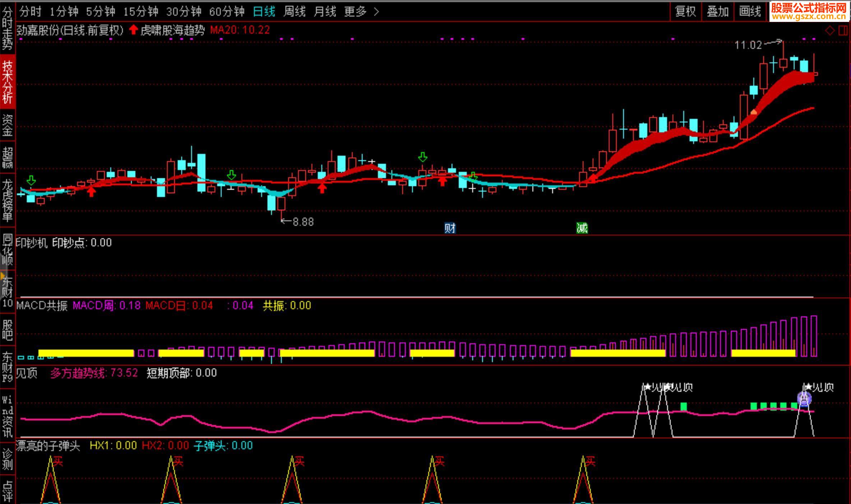Click the 8.88 low price label
Viewport: 851px width, 504px height.
[303, 222]
